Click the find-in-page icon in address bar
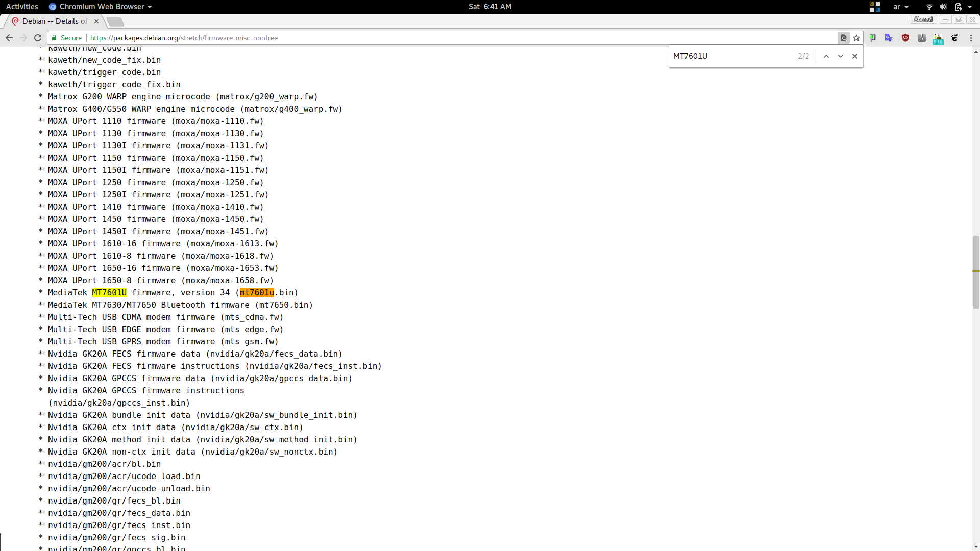980x551 pixels. coord(844,38)
